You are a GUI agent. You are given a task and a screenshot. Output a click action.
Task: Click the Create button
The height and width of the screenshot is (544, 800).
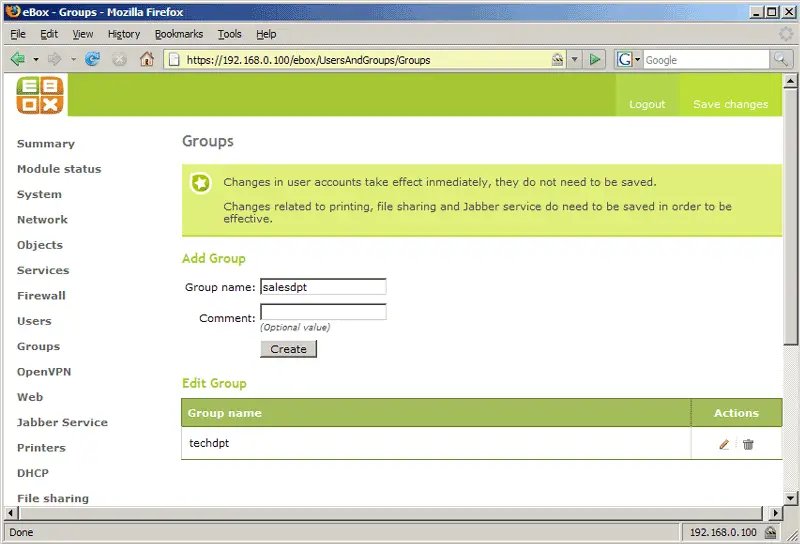coord(288,349)
